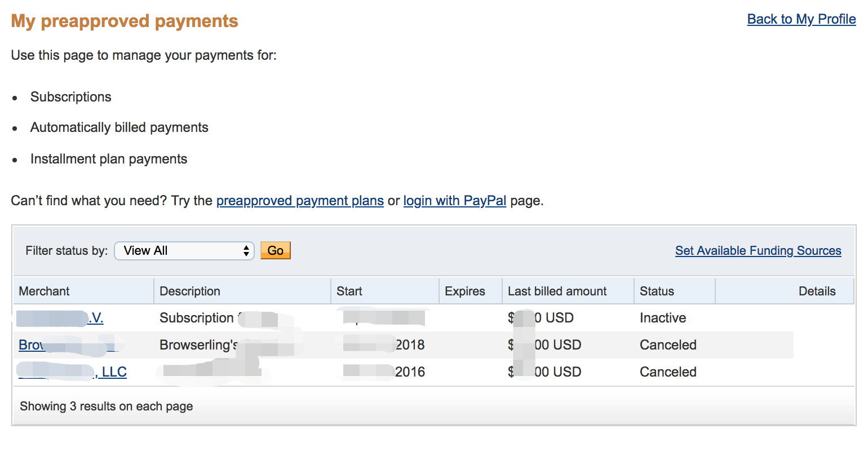Open the preapproved payment plans link
The image size is (868, 451).
300,201
